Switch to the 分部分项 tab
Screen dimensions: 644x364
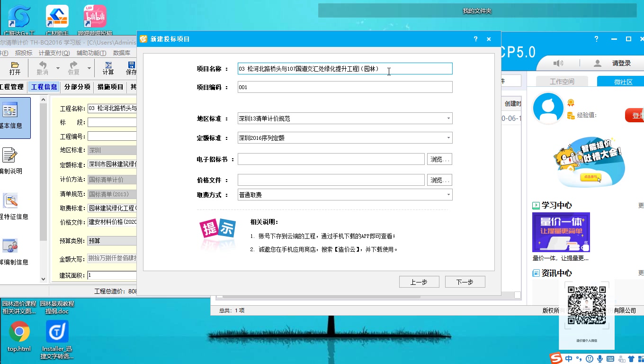click(x=77, y=87)
